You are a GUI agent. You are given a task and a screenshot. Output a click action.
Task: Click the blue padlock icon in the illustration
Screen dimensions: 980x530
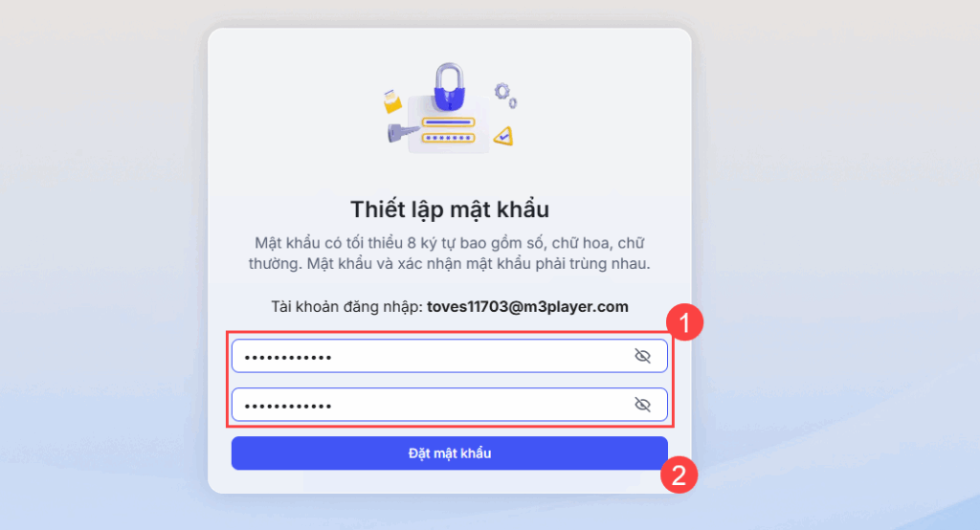[x=450, y=86]
